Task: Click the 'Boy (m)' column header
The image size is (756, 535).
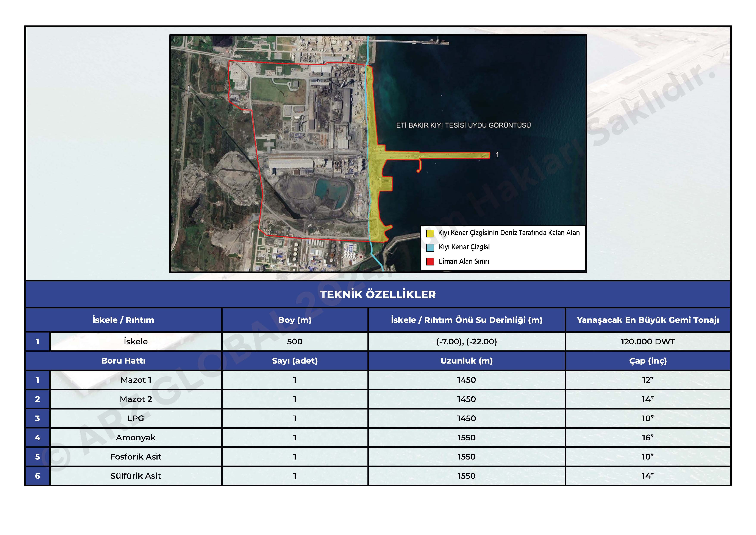Action: pyautogui.click(x=295, y=320)
